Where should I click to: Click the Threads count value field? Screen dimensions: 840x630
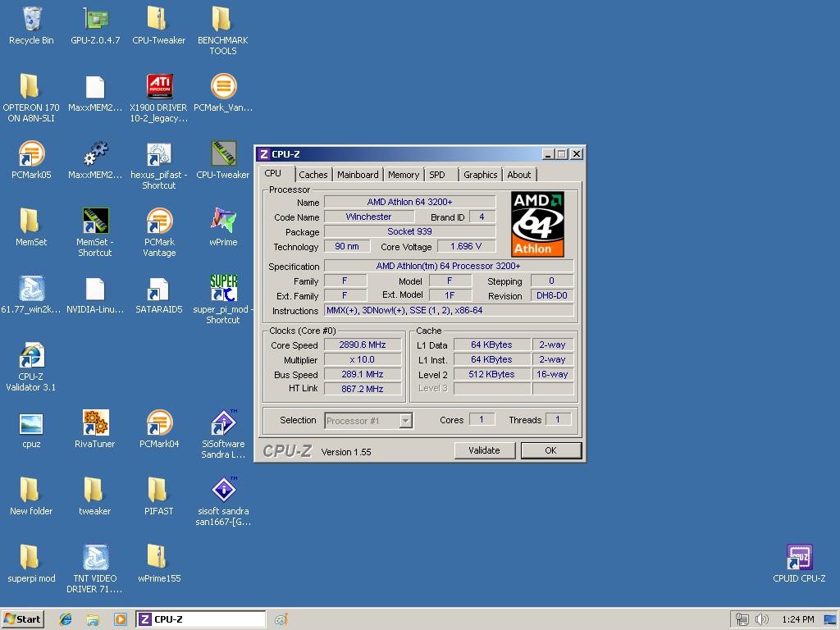pyautogui.click(x=558, y=419)
